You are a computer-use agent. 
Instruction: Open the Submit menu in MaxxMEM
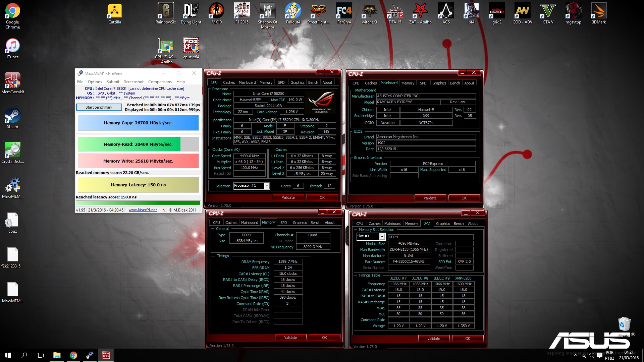click(x=113, y=82)
